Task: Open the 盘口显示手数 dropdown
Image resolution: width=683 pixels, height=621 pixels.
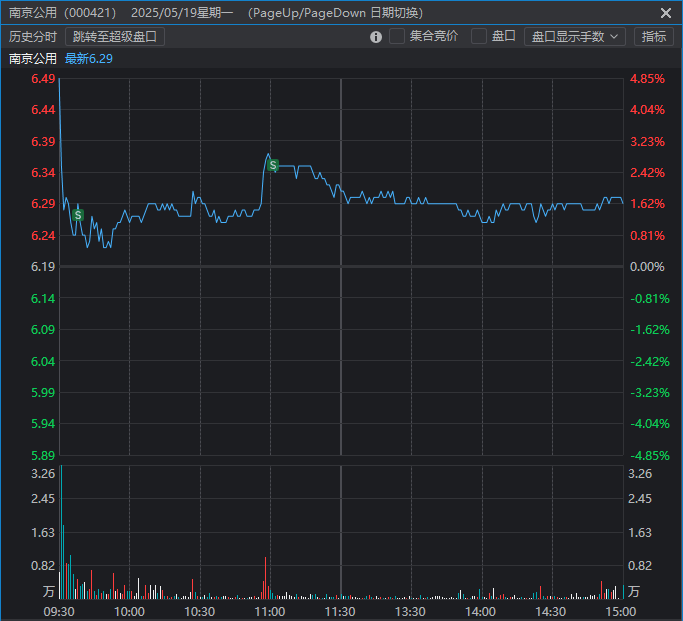Action: 575,37
